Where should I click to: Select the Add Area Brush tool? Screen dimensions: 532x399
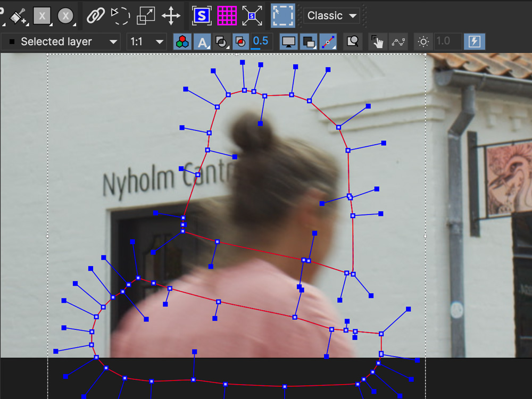tap(18, 16)
